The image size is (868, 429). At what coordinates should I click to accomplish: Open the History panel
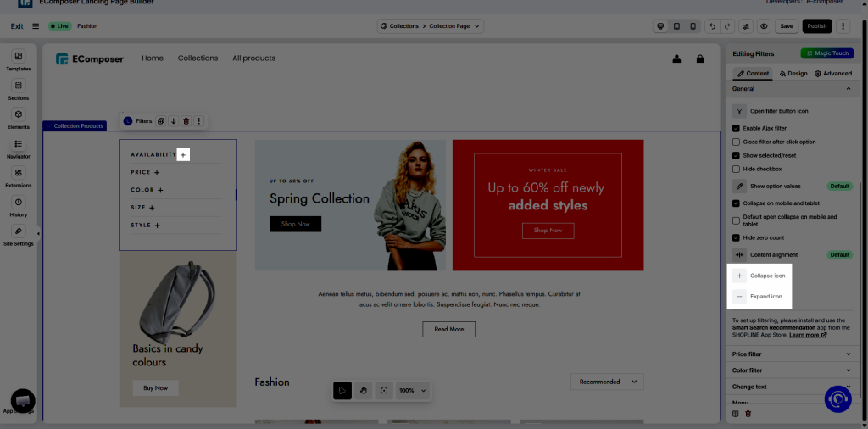(x=18, y=206)
